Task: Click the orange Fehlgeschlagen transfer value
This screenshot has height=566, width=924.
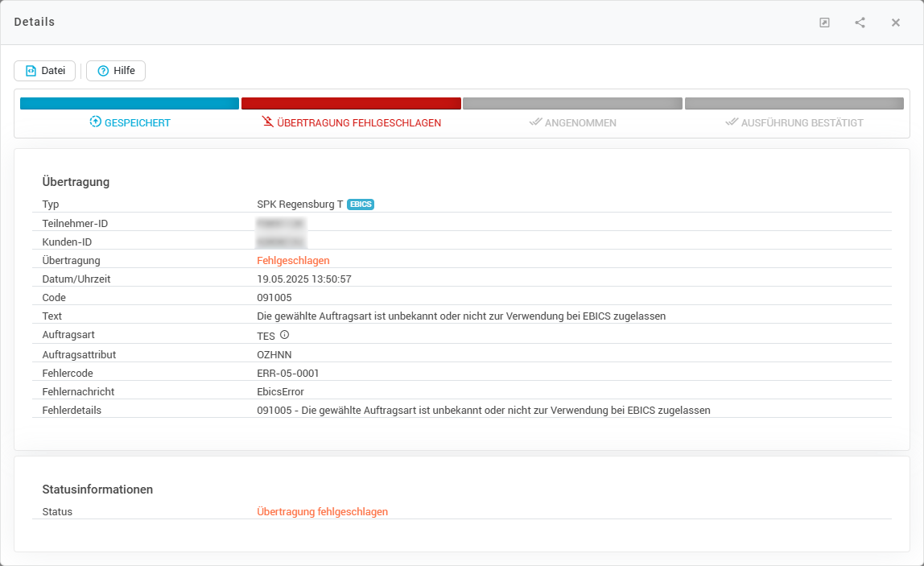Action: click(x=293, y=260)
